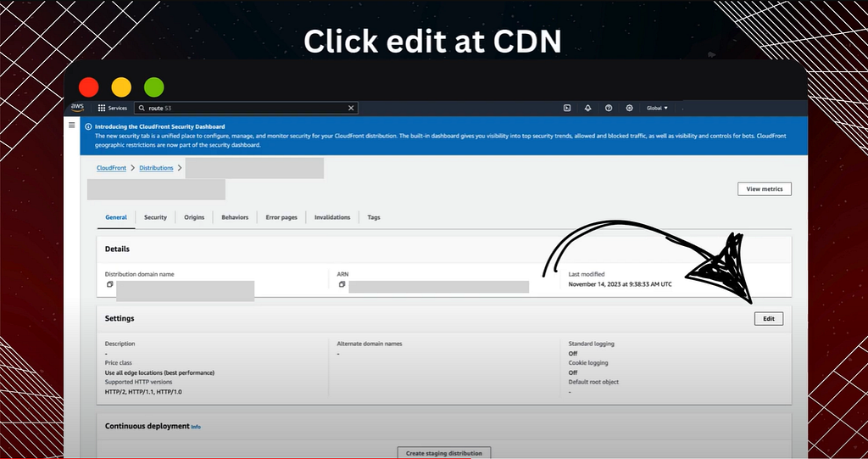
Task: Click the Alternate domain names label
Action: [x=370, y=344]
